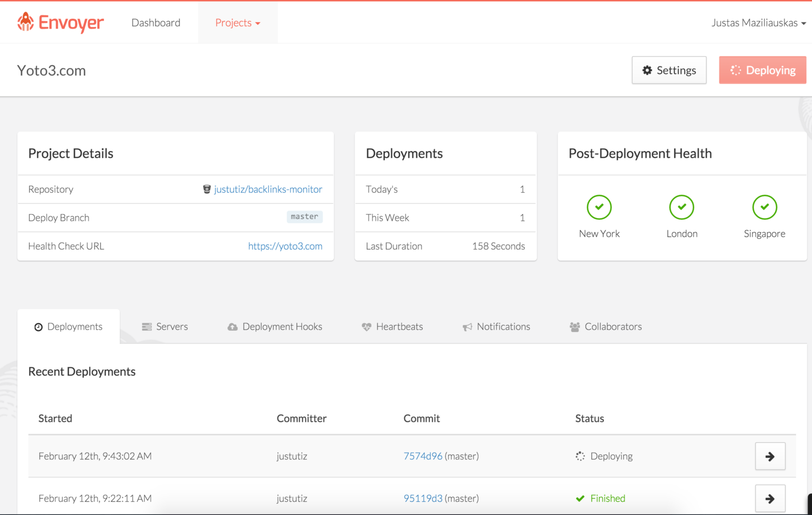This screenshot has height=515, width=812.
Task: Open project Settings
Action: 669,70
